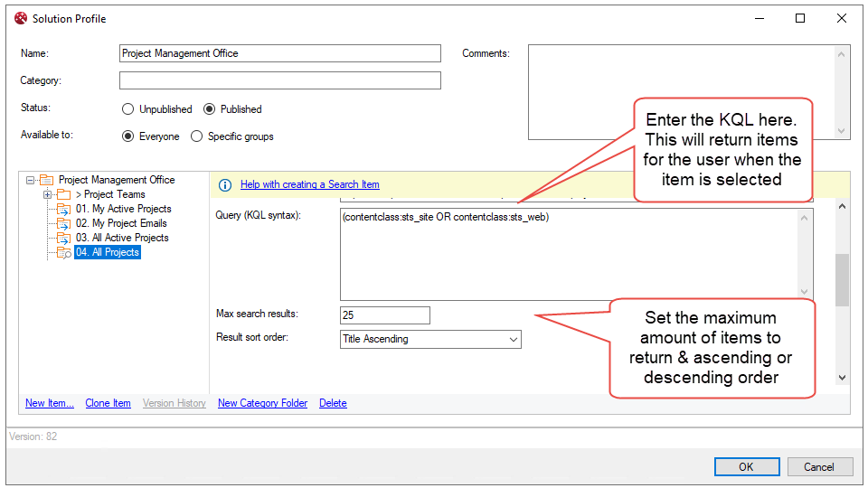Choose Specific groups availability option
Screen dimensions: 868x488
[x=196, y=136]
